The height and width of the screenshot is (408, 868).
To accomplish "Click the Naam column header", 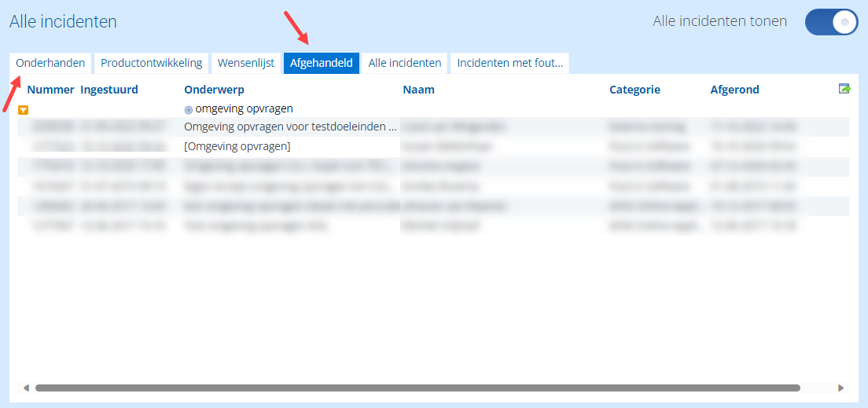I will tap(418, 90).
